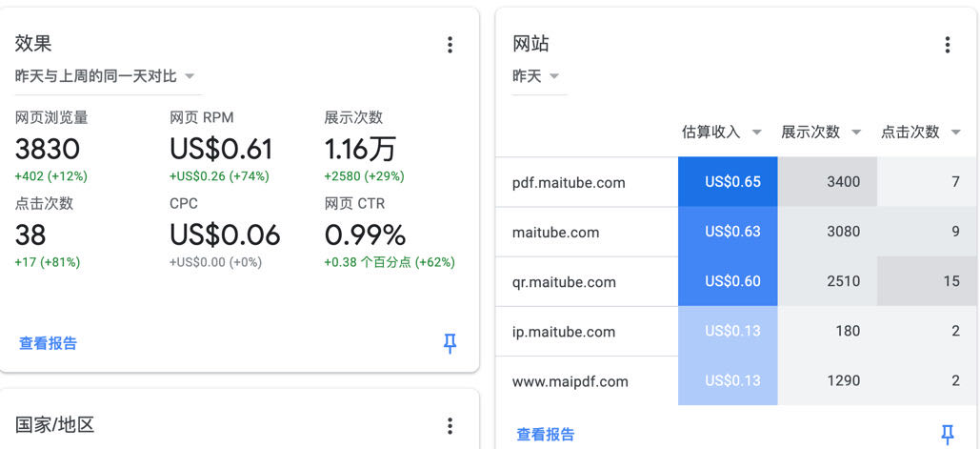This screenshot has height=449, width=980.
Task: Select the qr.maitube.com site row
Action: click(737, 281)
